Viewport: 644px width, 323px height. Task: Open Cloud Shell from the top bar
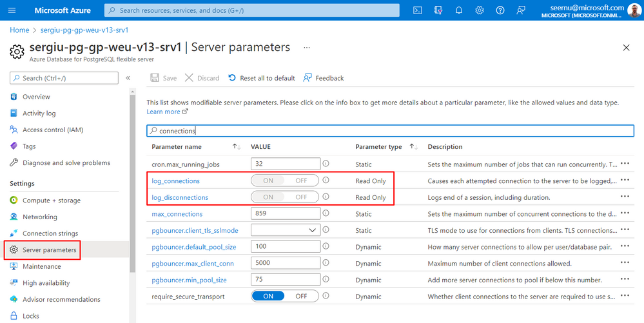[418, 10]
